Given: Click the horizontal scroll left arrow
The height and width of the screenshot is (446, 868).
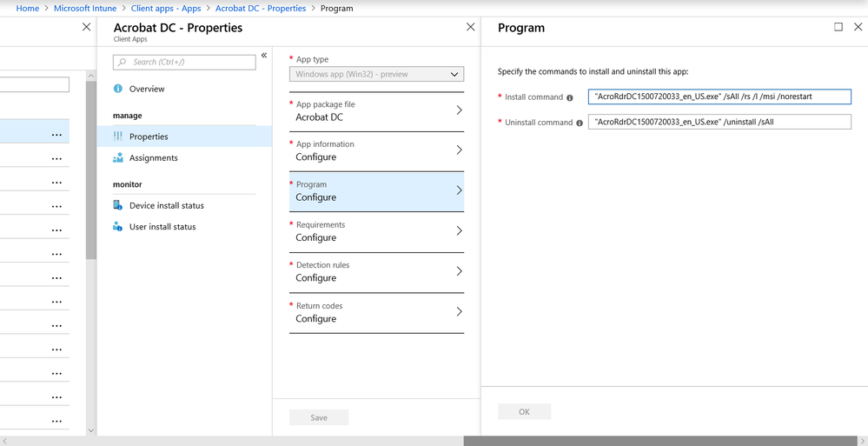Looking at the screenshot, I should click(x=5, y=441).
